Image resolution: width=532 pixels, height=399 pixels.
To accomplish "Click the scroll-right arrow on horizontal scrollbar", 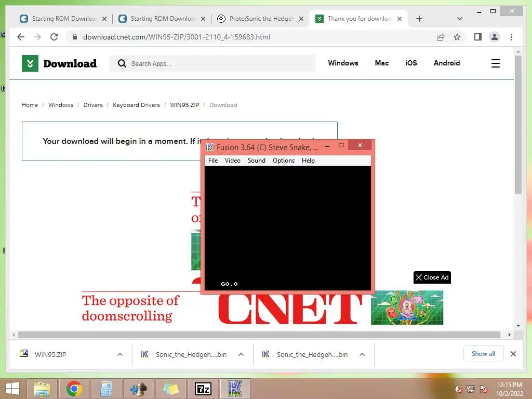I will coord(509,335).
